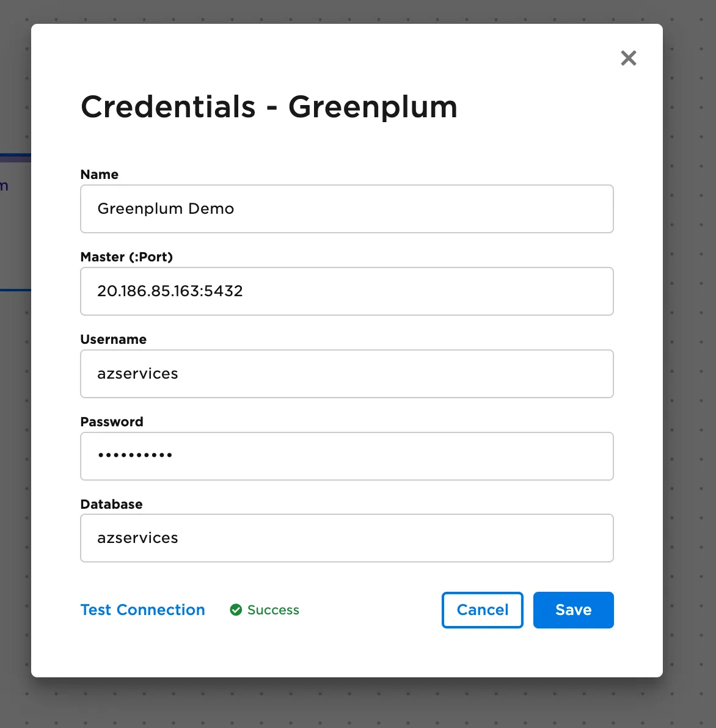Click the Save button

coord(572,610)
